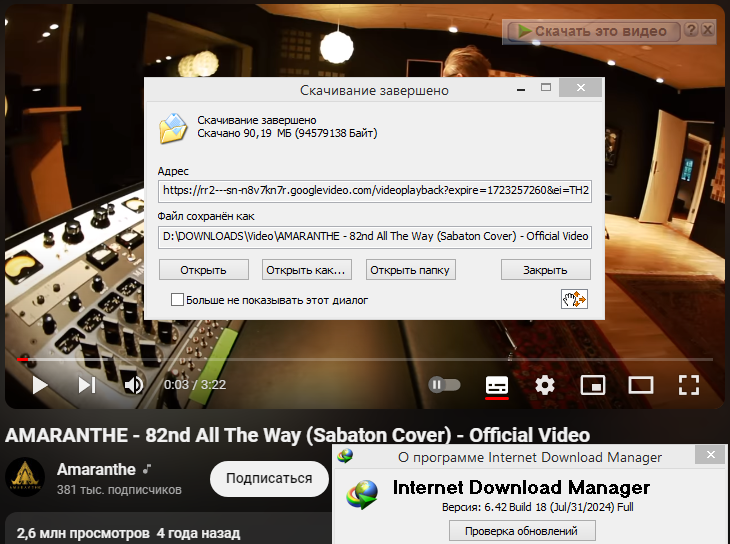Click the 'Закрыть' button
This screenshot has height=544, width=730.
(546, 270)
